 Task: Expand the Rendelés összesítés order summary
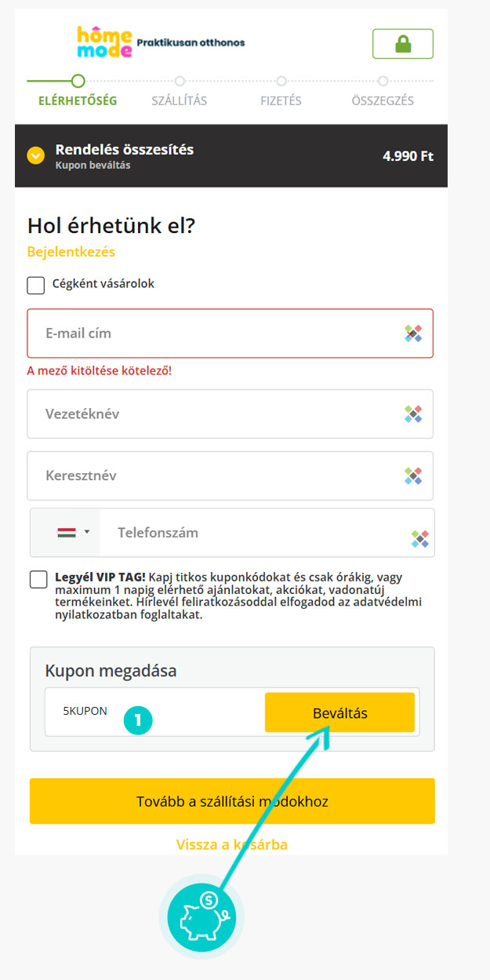click(36, 155)
